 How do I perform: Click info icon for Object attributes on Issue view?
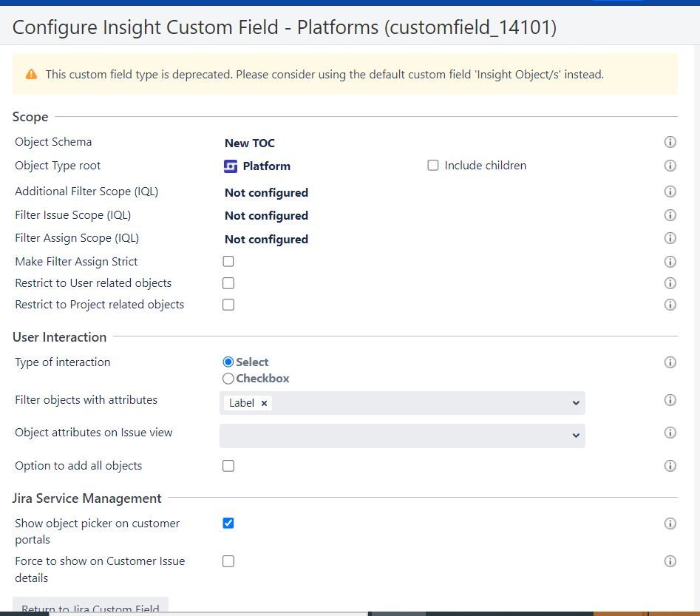(x=670, y=433)
